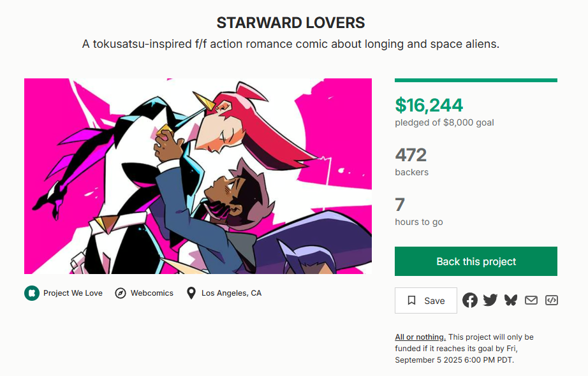Open the Starward Lovers cover artwork

pyautogui.click(x=198, y=176)
